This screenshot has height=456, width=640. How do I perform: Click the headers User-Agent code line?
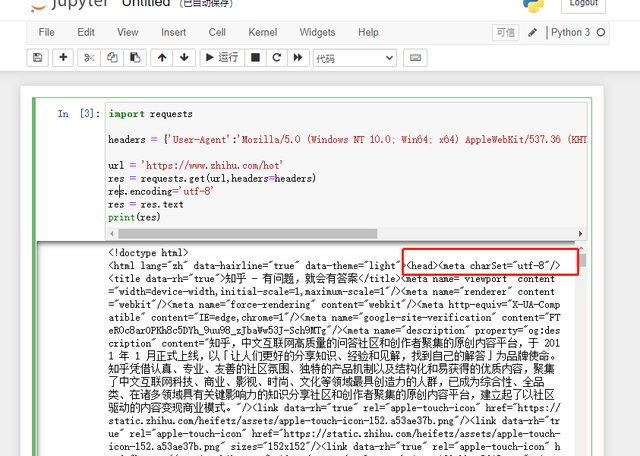click(347, 140)
